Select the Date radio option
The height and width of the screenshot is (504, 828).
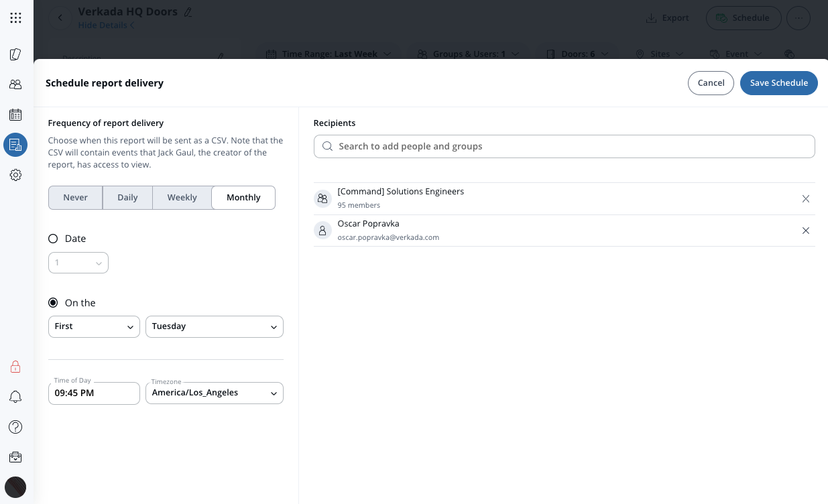(x=53, y=239)
